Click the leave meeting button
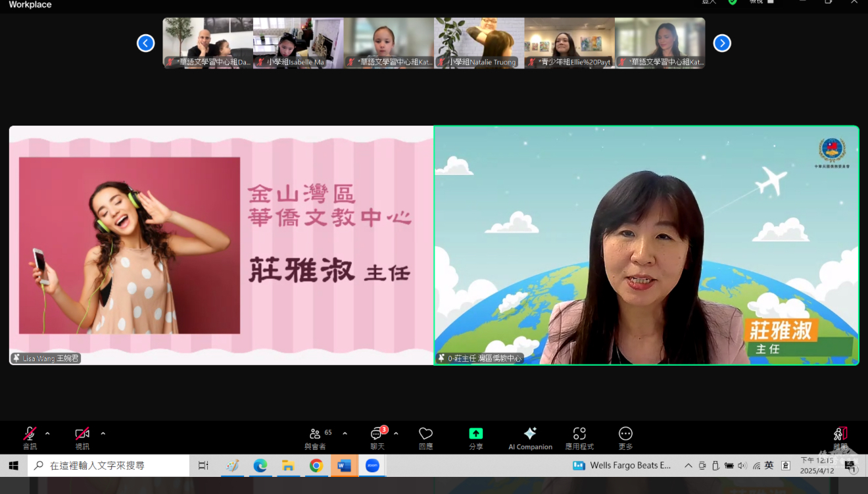The height and width of the screenshot is (494, 868). (840, 434)
